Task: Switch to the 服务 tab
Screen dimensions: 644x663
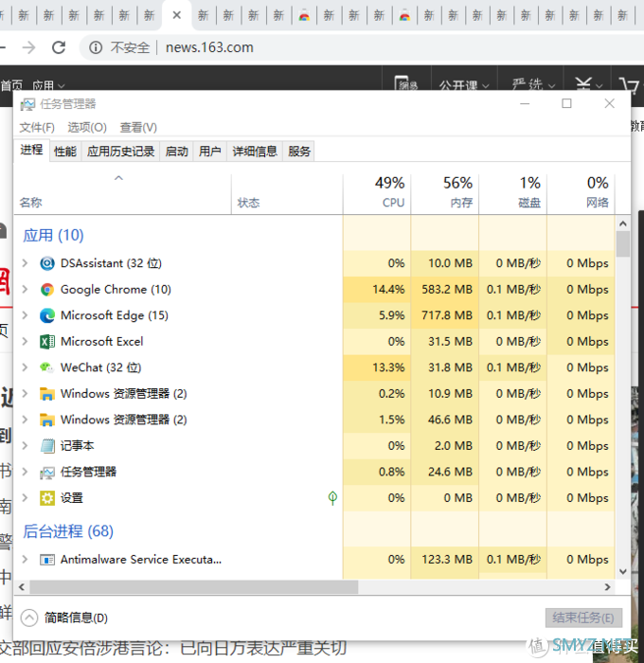Action: point(299,151)
